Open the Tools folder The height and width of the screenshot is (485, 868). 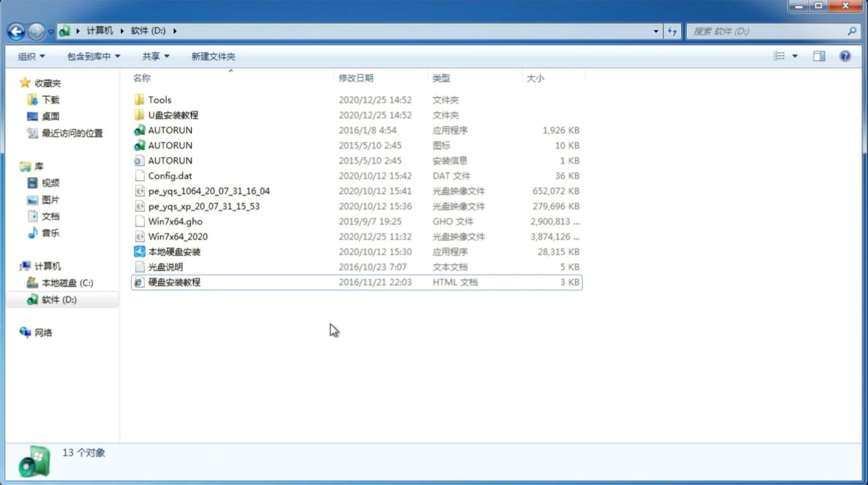tap(159, 99)
